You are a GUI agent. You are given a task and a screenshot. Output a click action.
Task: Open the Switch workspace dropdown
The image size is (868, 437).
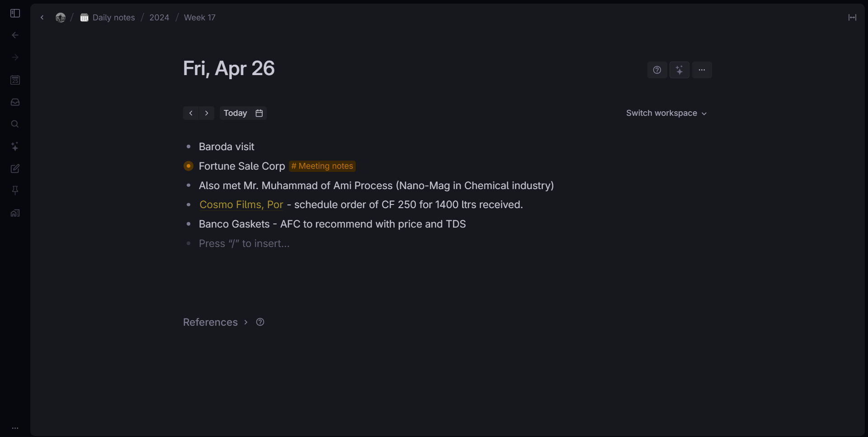click(x=666, y=113)
